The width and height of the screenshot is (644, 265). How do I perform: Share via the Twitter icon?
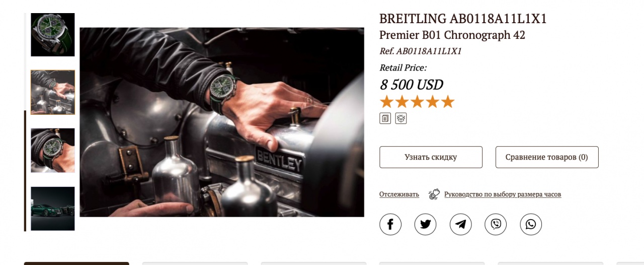(426, 224)
